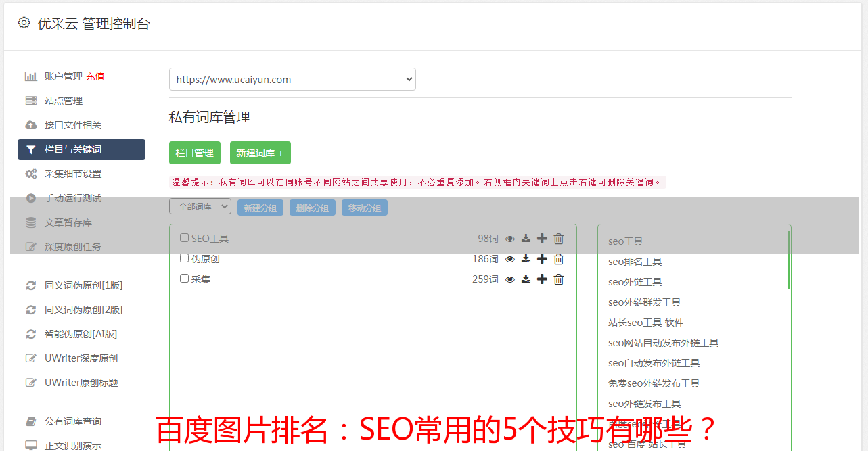Select 栏目与关键词 sidebar item
This screenshot has height=451, width=868.
coord(81,149)
